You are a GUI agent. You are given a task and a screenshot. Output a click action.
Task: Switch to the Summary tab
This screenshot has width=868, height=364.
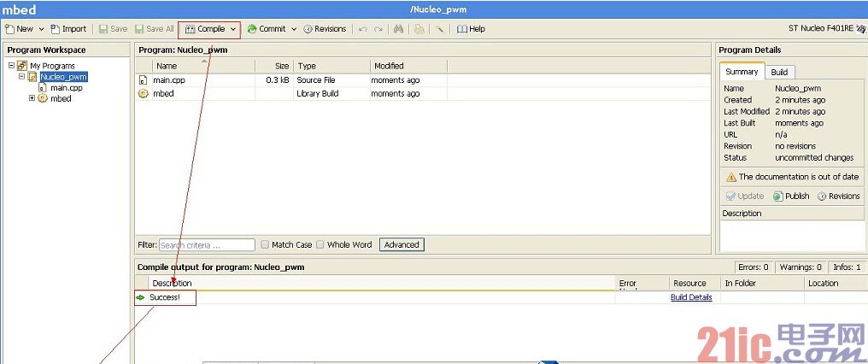(x=742, y=72)
